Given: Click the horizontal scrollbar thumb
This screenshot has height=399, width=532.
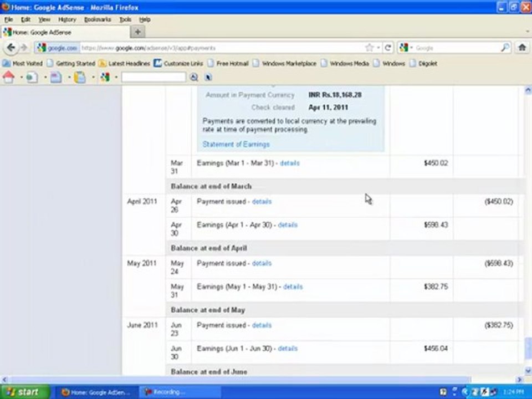Looking at the screenshot, I should (239, 380).
